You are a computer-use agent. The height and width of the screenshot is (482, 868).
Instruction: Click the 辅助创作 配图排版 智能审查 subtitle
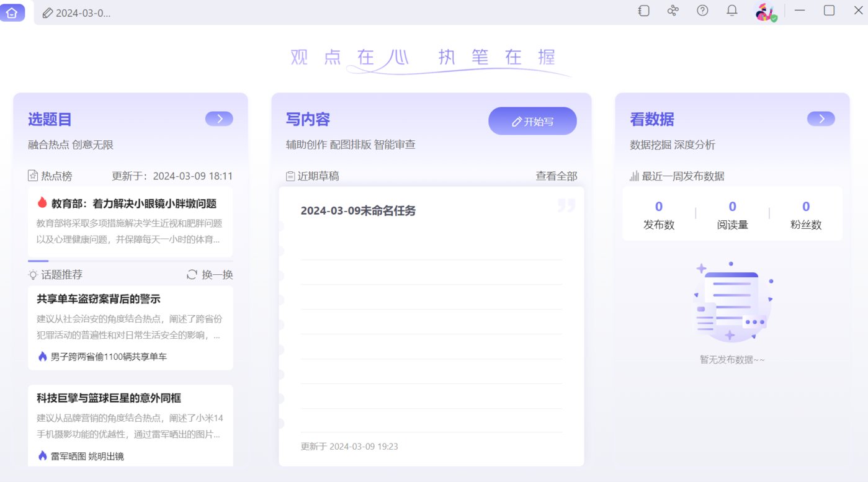click(351, 145)
